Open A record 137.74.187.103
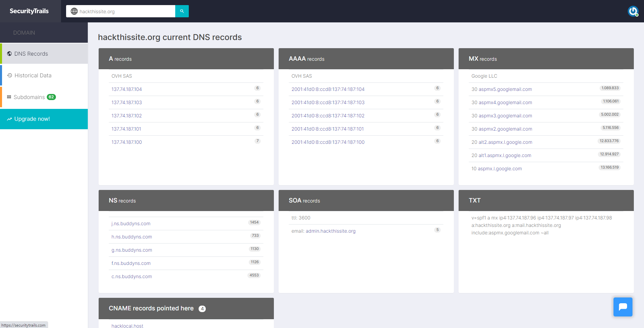The width and height of the screenshot is (644, 328). (x=127, y=102)
